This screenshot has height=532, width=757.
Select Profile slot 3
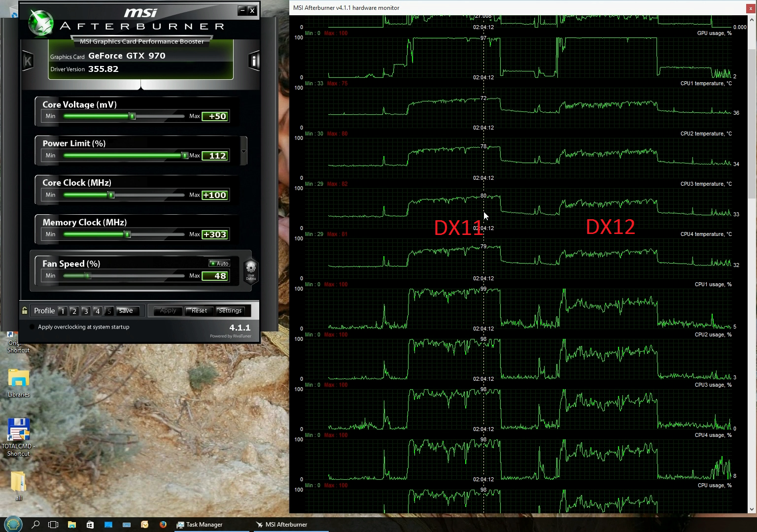click(x=86, y=311)
